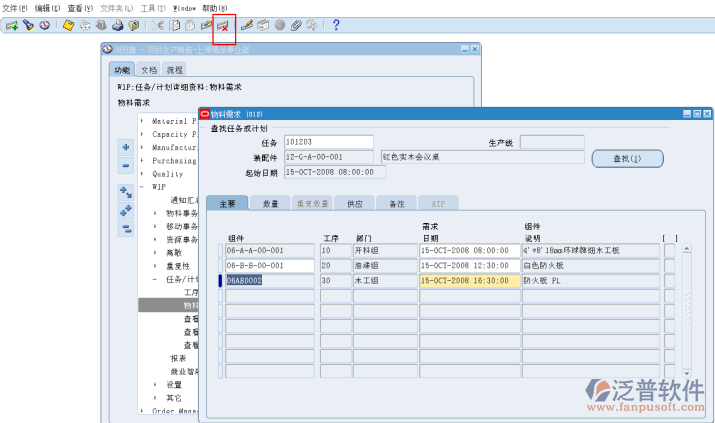
Task: Switch to the 数量 tab
Action: [271, 203]
